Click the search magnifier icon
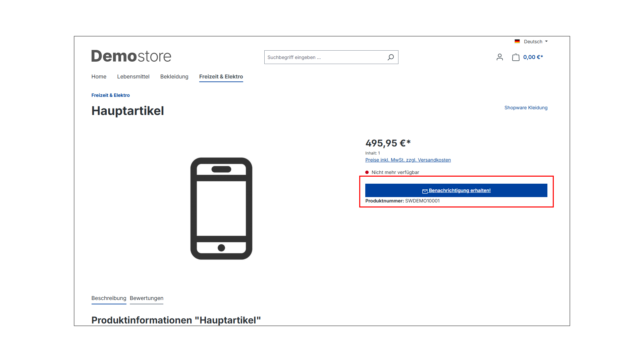Screen dimensions: 644x362 [390, 57]
